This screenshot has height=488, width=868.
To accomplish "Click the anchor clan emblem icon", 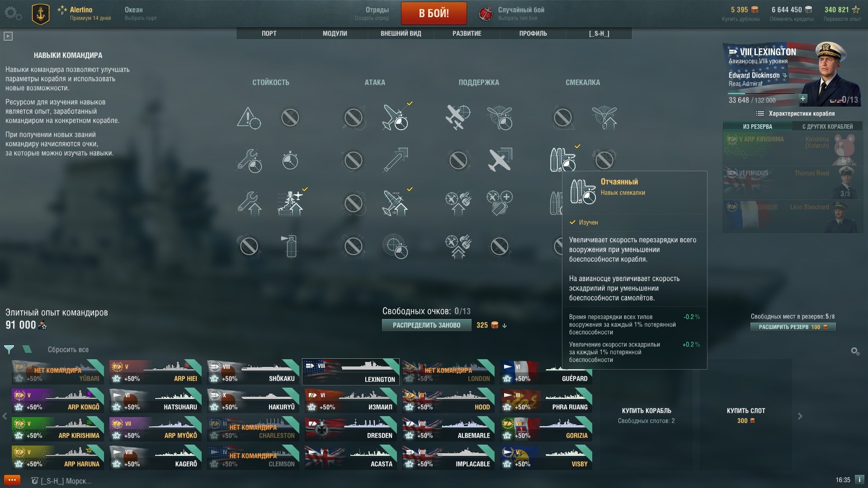I will [x=41, y=14].
